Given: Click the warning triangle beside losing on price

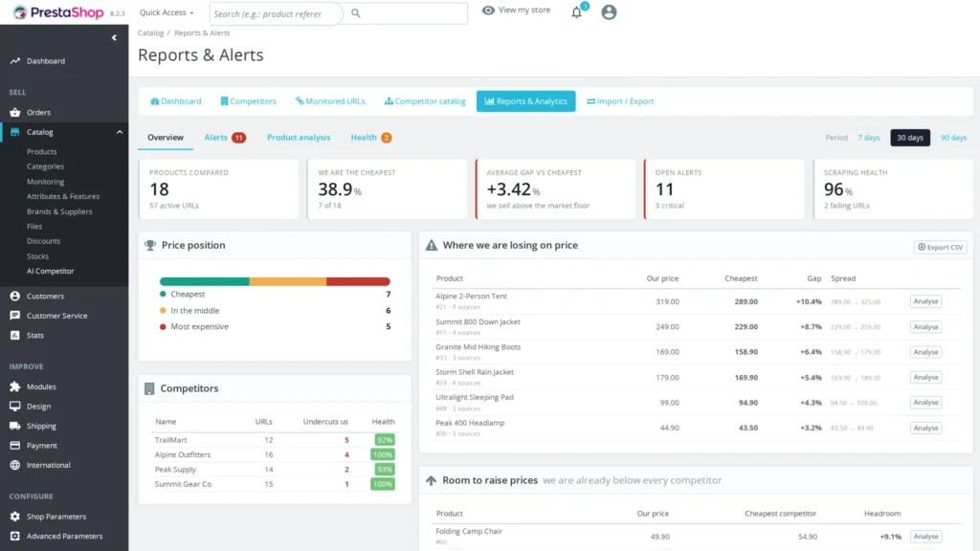Looking at the screenshot, I should pyautogui.click(x=432, y=246).
